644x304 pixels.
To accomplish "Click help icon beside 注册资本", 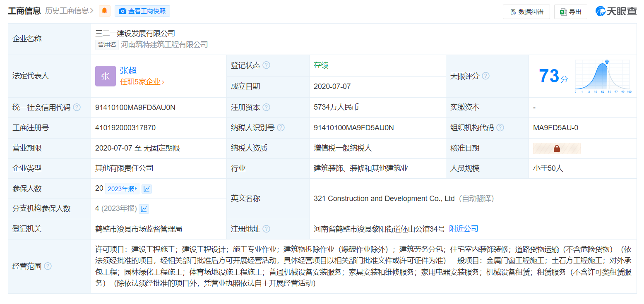I will tap(267, 108).
